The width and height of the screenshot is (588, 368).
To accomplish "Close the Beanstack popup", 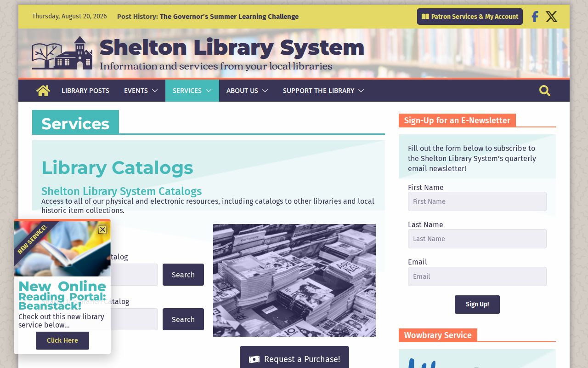I will tap(102, 229).
